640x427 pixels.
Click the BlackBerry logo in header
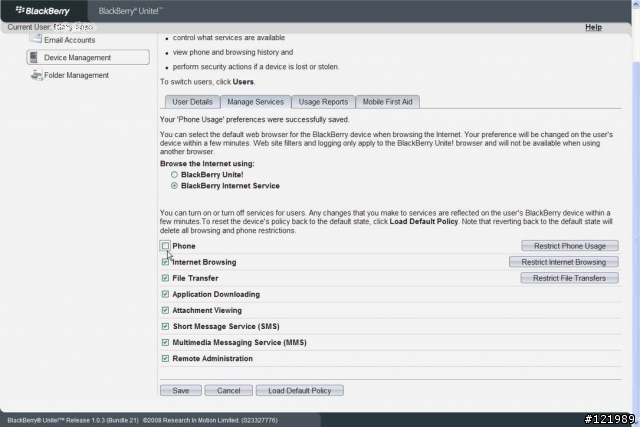click(x=43, y=11)
